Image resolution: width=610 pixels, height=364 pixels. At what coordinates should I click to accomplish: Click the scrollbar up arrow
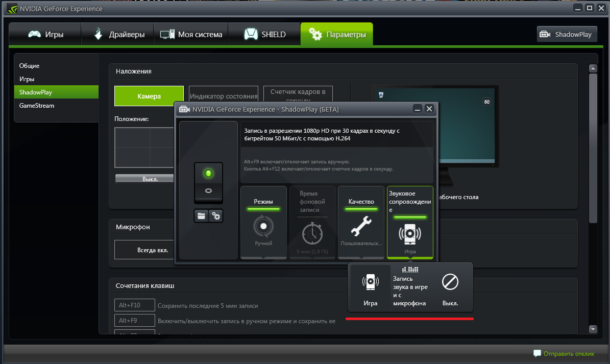click(x=593, y=68)
